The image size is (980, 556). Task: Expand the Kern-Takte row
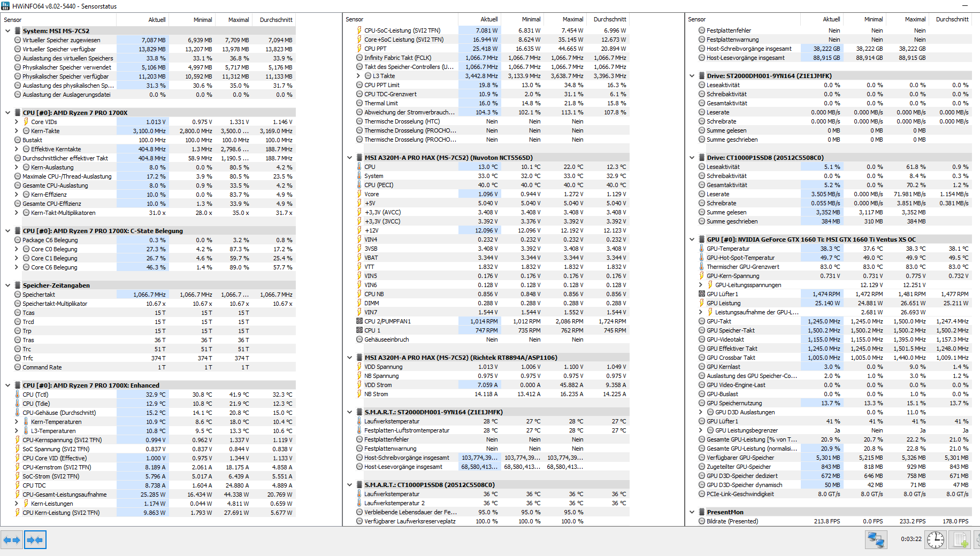[x=17, y=131]
